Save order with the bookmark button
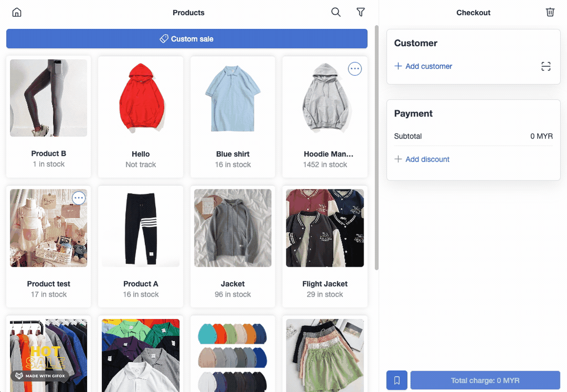This screenshot has width=567, height=392. pyautogui.click(x=397, y=380)
